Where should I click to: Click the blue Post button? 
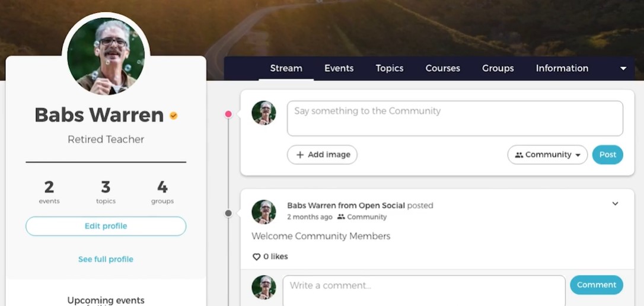607,155
